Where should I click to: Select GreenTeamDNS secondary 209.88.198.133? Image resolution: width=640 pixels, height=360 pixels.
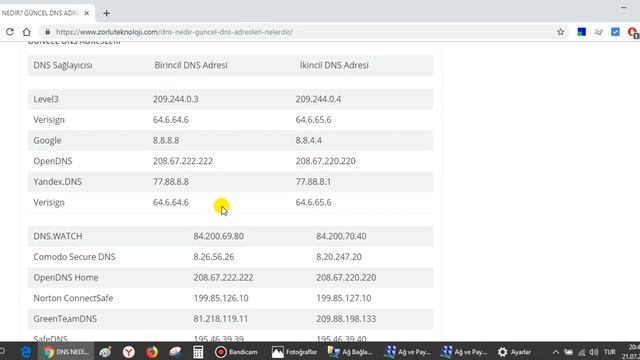pos(346,319)
